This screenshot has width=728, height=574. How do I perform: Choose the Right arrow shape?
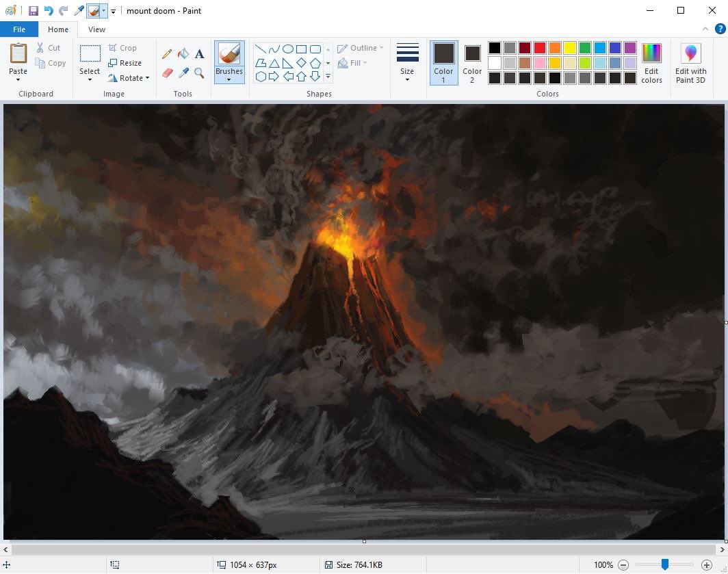[274, 77]
